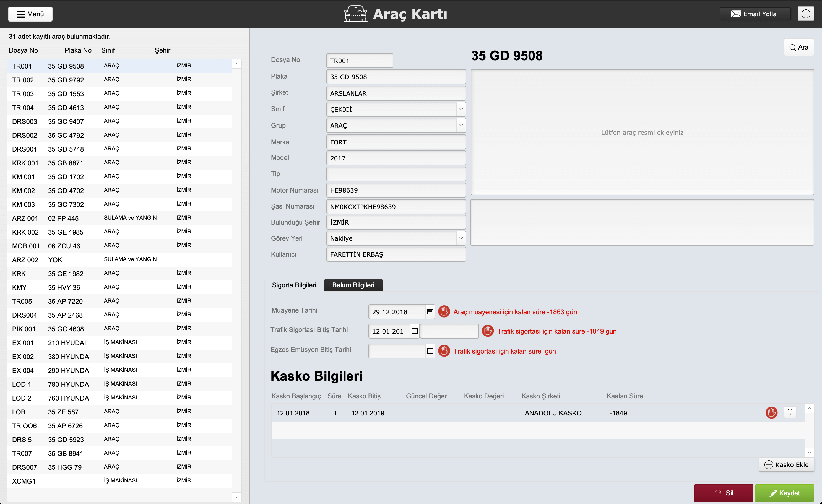Viewport: 822px width, 504px height.
Task: Switch to the Bakım Bilgileri tab
Action: [353, 285]
